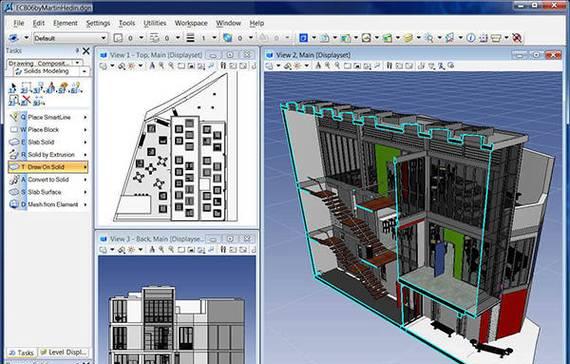The height and width of the screenshot is (364, 570).
Task: Open the Settings menu
Action: [98, 23]
